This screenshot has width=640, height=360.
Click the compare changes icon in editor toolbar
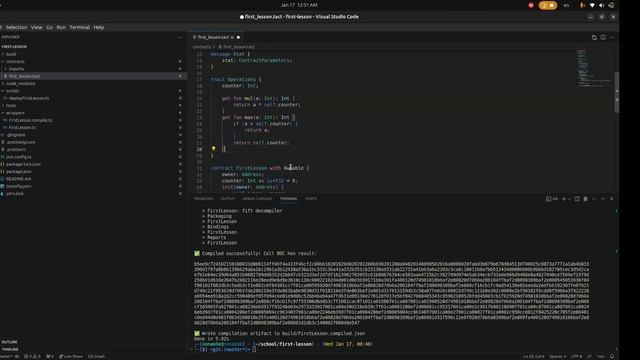coord(594,37)
